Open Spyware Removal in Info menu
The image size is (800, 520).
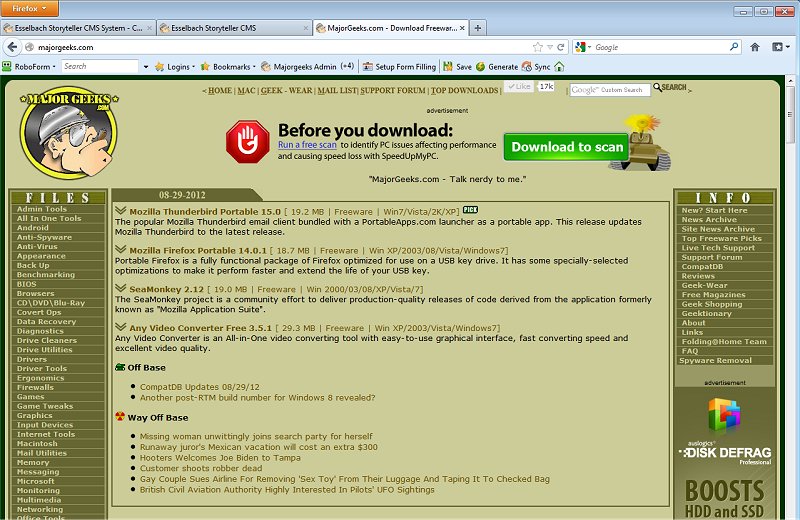click(x=715, y=360)
